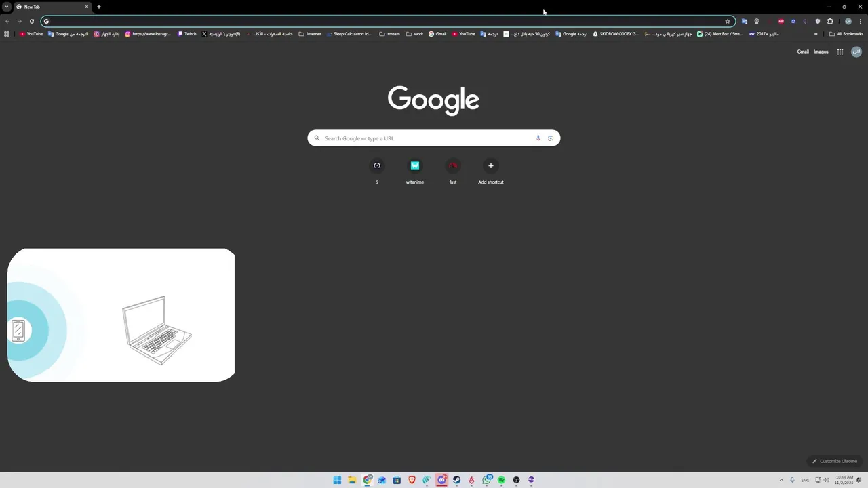
Task: Open the Sleep Calculator bookmark
Action: click(x=349, y=33)
